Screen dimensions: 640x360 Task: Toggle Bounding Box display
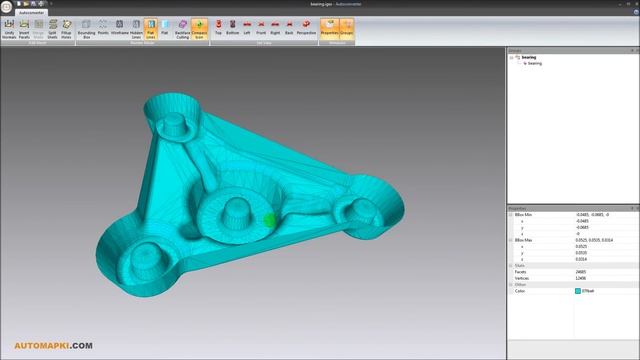[x=87, y=29]
